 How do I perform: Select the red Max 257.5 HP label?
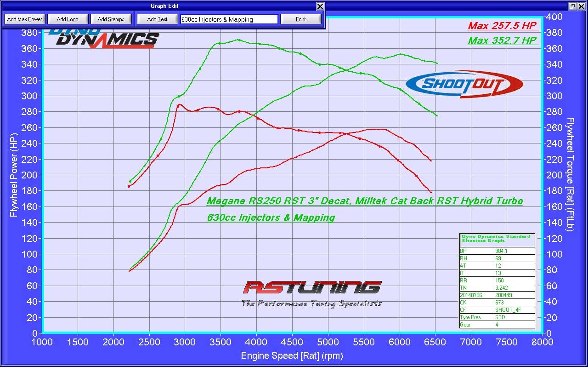coord(503,26)
